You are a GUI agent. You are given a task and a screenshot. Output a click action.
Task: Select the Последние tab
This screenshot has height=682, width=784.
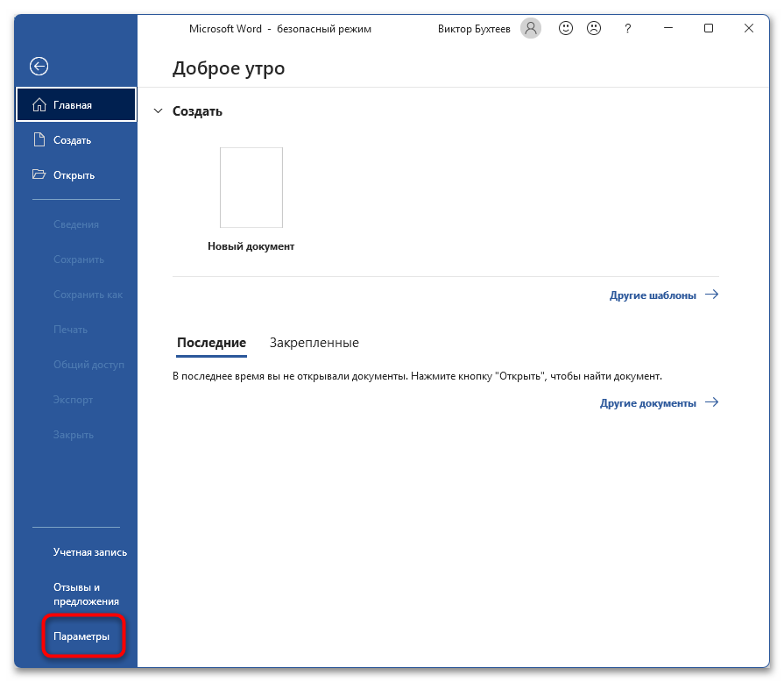[x=210, y=343]
